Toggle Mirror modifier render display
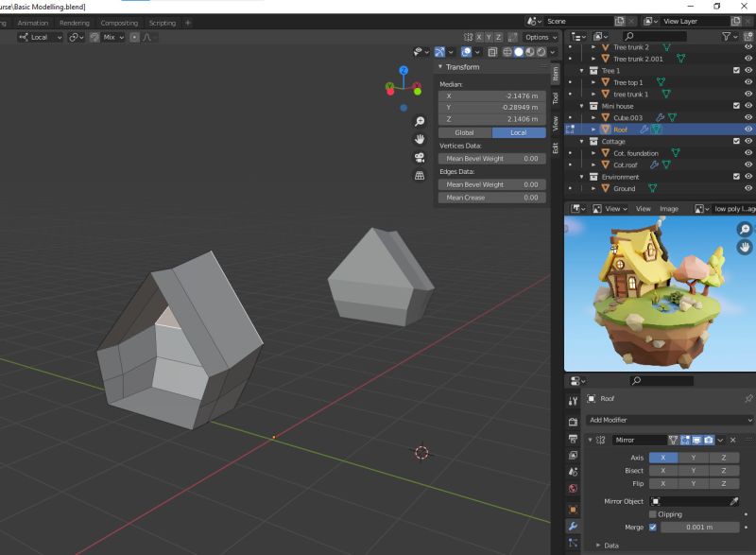Screen dimensions: 756x555 tap(708, 440)
